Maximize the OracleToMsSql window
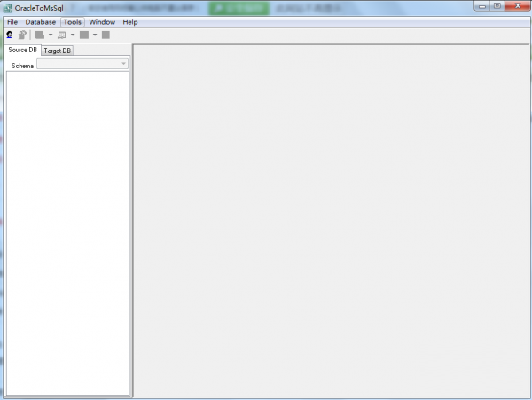This screenshot has width=532, height=400. pos(497,6)
